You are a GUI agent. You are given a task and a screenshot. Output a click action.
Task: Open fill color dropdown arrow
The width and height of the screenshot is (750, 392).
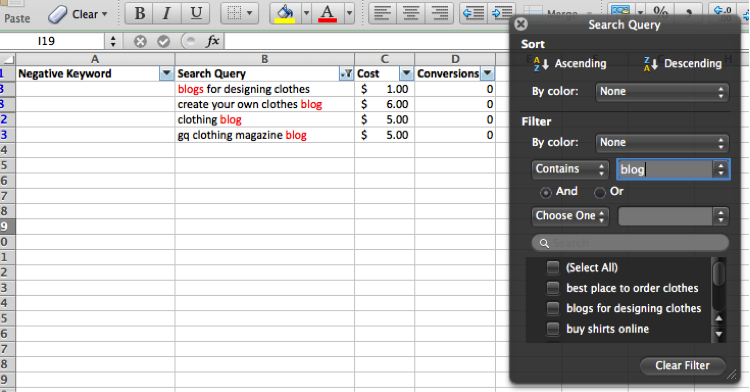[307, 13]
